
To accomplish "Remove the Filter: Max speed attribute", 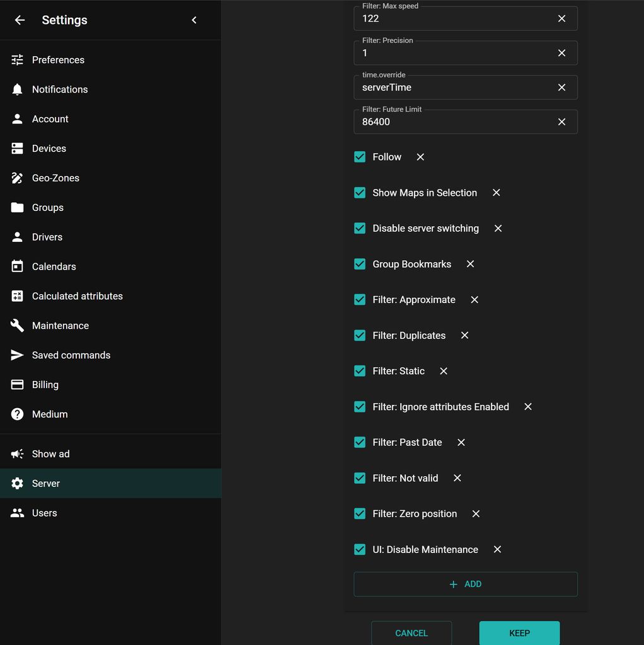I will coord(561,18).
